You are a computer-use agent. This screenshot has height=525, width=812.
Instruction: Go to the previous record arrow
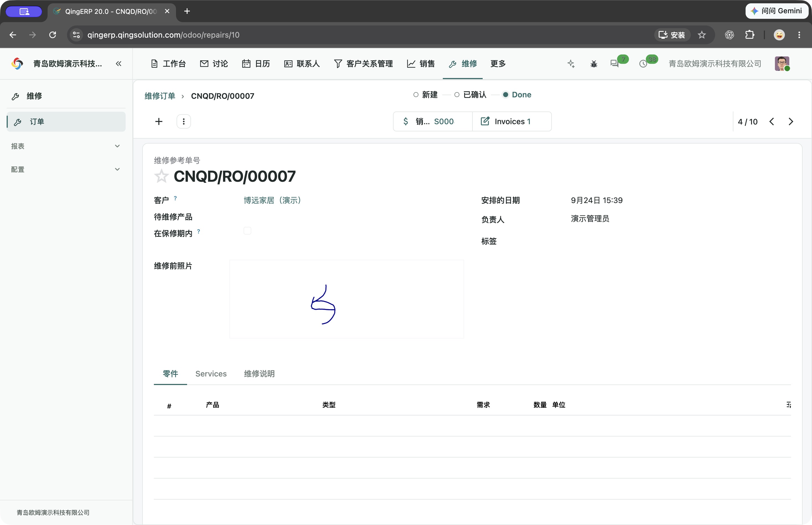772,122
